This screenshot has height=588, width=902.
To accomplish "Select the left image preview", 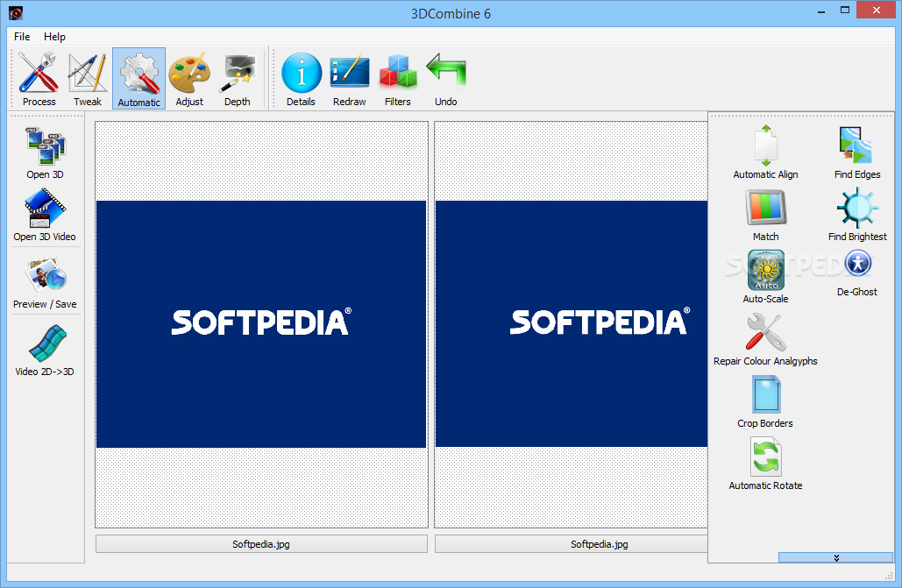I will click(x=261, y=324).
